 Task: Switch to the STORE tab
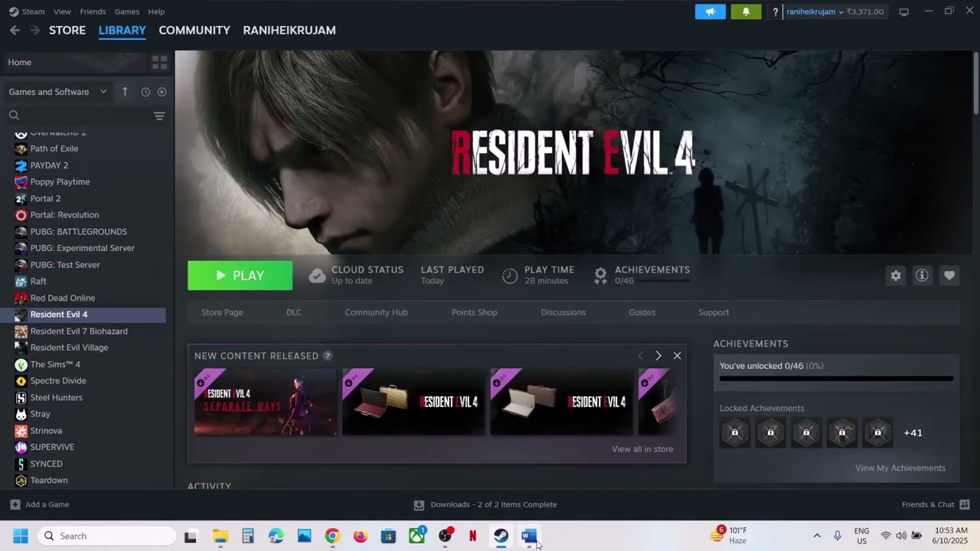67,30
